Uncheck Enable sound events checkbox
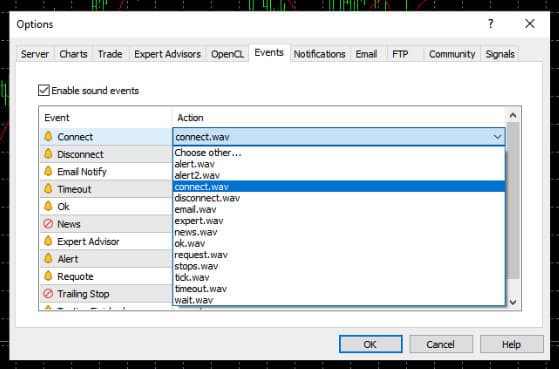Image resolution: width=559 pixels, height=369 pixels. 43,90
